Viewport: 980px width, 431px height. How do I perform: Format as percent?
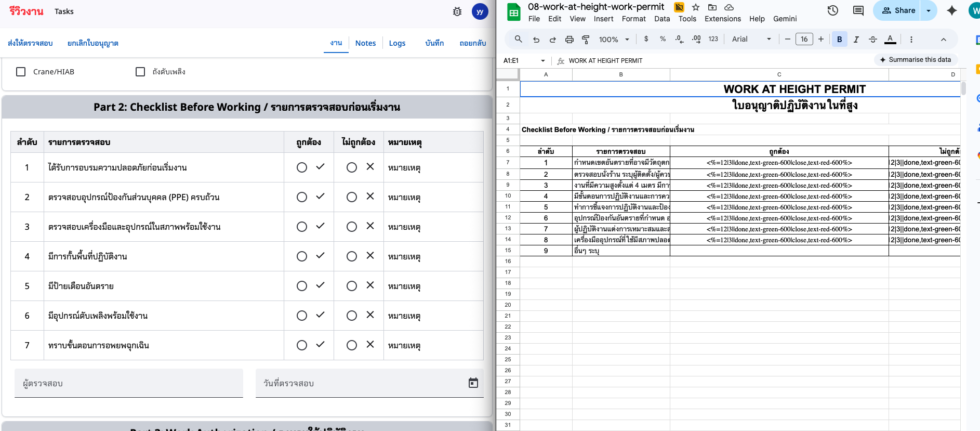pos(663,39)
